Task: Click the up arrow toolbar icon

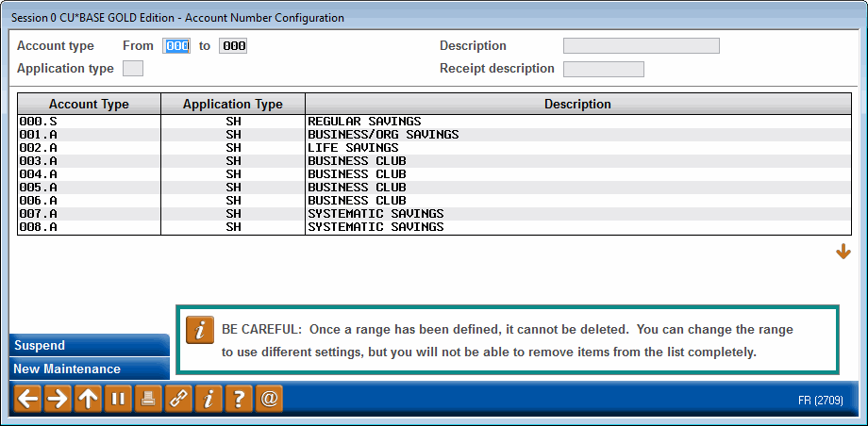Action: 88,399
